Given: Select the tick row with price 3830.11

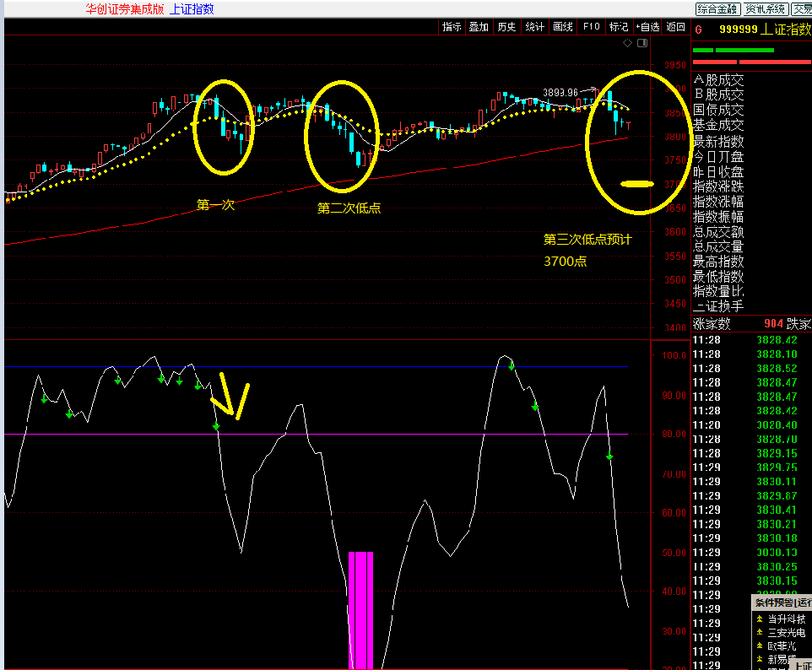Looking at the screenshot, I should pos(752,482).
